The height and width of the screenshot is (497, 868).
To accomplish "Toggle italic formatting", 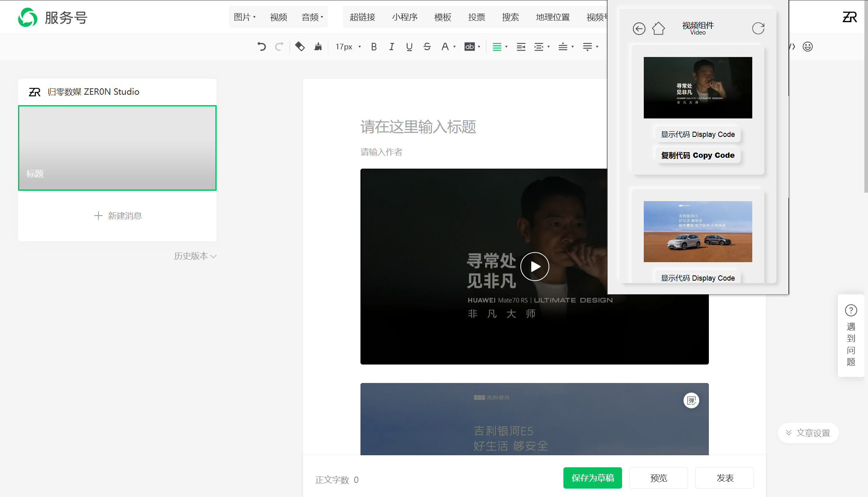I will point(392,47).
